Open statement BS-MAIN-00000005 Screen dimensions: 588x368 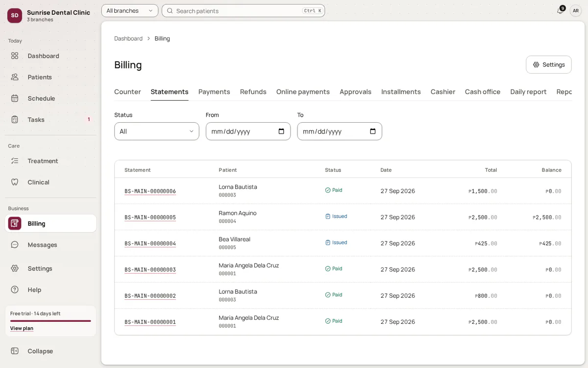coord(150,217)
